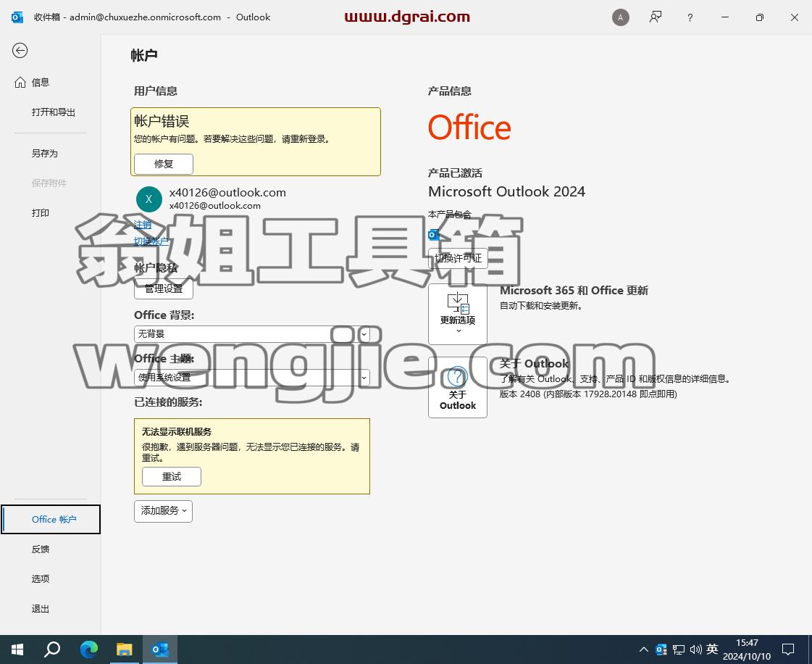Open the 信息 home page
The height and width of the screenshot is (664, 812).
[x=32, y=83]
